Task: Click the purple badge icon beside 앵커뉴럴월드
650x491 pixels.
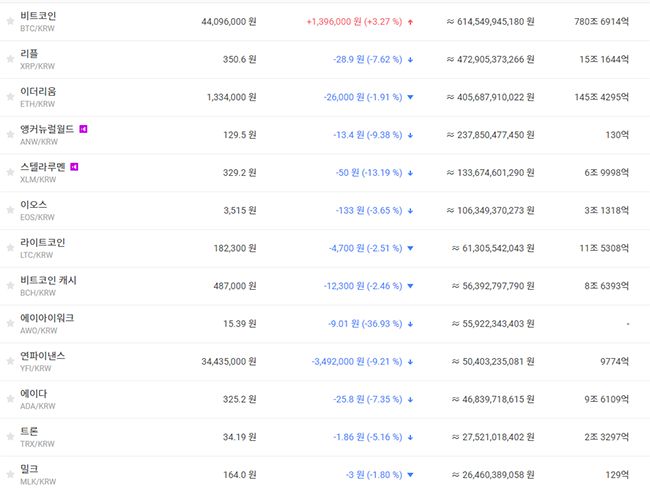Action: click(84, 129)
